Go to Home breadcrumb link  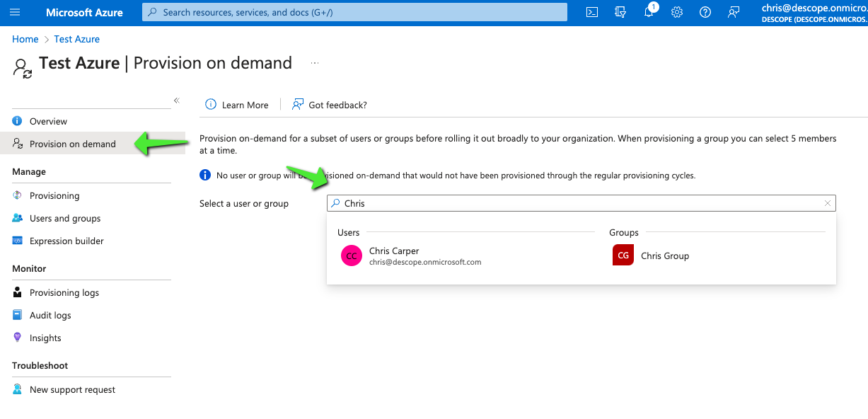tap(25, 39)
